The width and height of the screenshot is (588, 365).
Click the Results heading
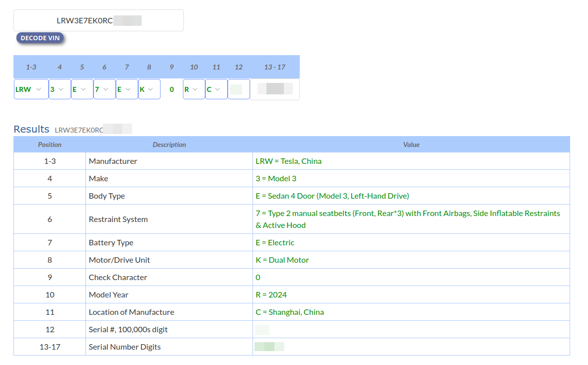31,129
